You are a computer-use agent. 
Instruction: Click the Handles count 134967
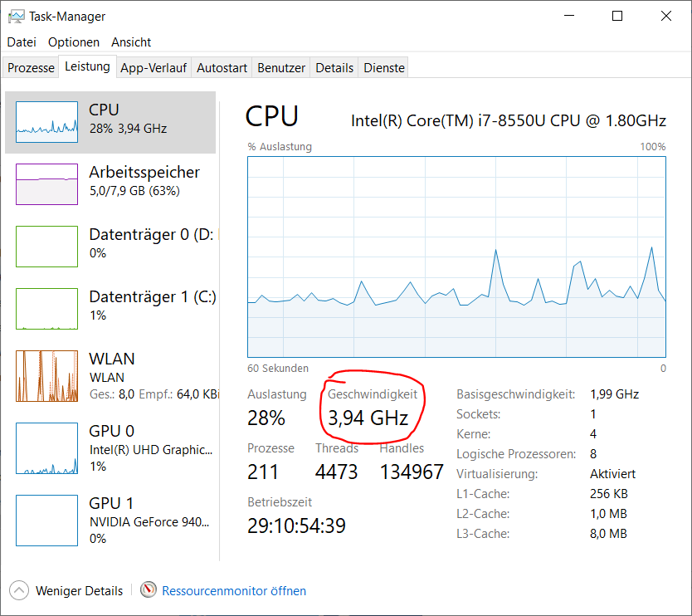pyautogui.click(x=412, y=472)
